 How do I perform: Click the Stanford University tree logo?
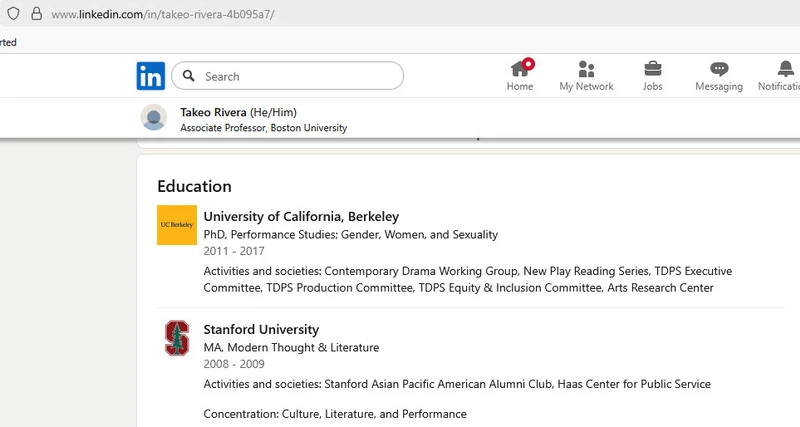click(x=177, y=338)
